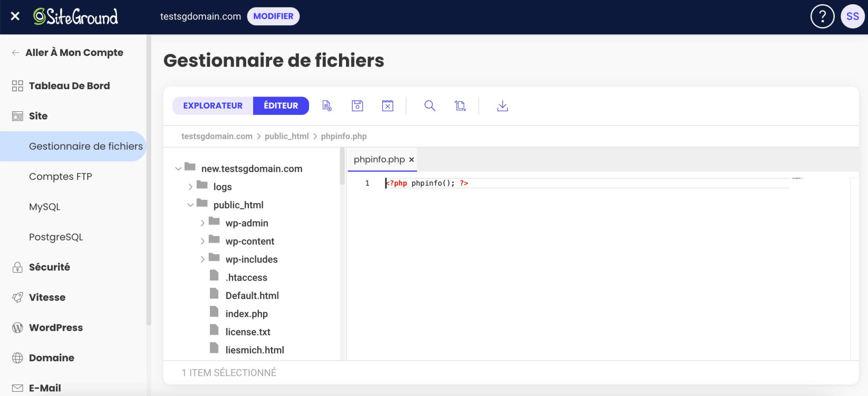Click the Tableau De Bord grid icon

pos(17,86)
